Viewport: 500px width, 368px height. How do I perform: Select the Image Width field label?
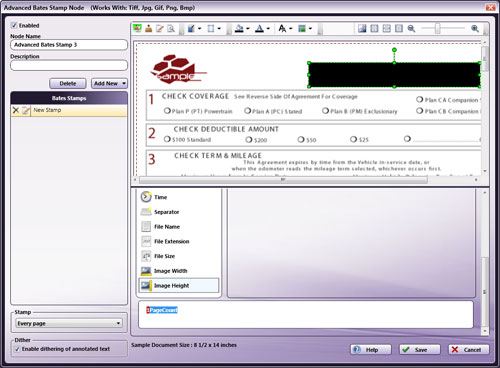[170, 271]
